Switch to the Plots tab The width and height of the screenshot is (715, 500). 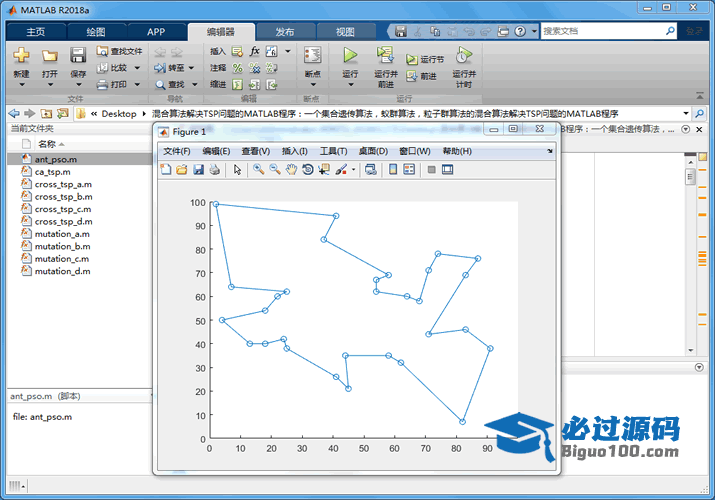[x=96, y=32]
